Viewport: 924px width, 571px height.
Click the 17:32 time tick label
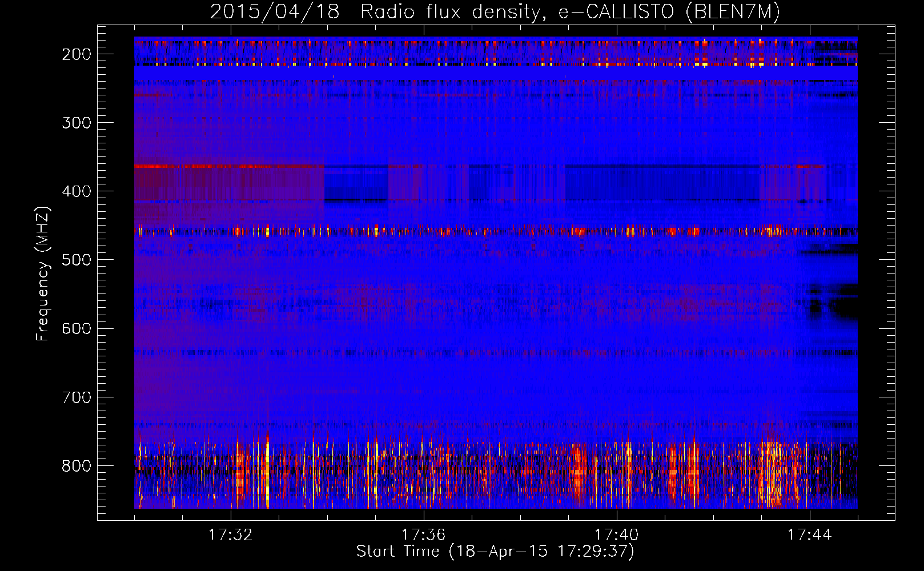pyautogui.click(x=231, y=535)
